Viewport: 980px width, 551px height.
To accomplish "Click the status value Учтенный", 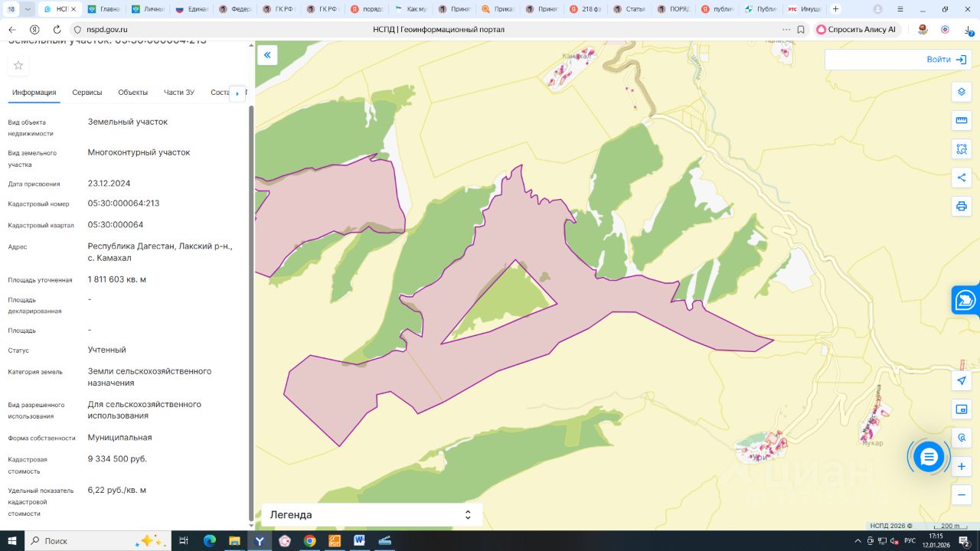I will 107,350.
